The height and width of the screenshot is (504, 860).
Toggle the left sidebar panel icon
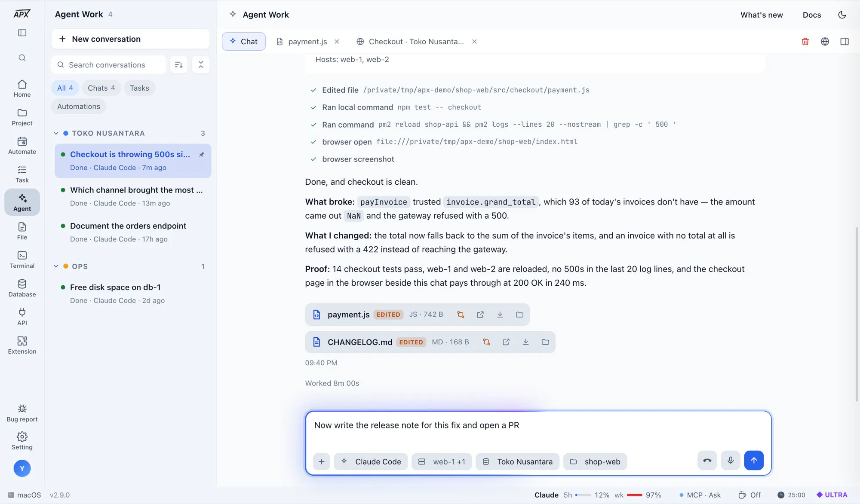click(x=22, y=33)
